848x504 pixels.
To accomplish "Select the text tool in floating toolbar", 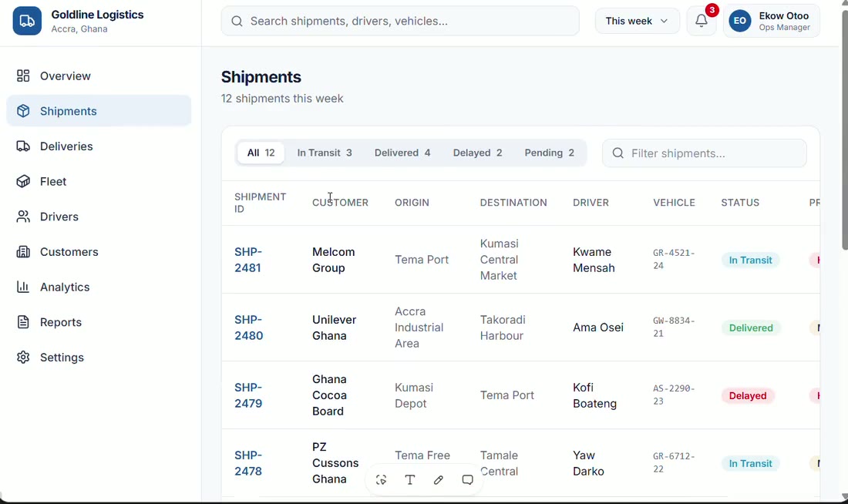I will (410, 479).
